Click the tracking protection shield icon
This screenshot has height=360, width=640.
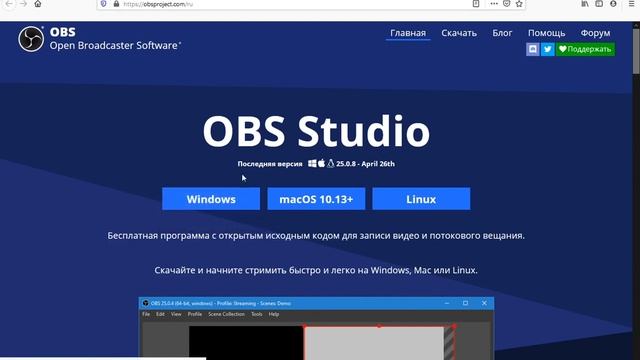click(104, 4)
